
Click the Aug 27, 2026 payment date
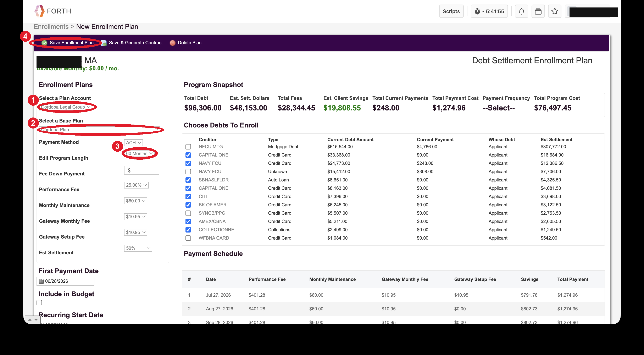pyautogui.click(x=220, y=309)
